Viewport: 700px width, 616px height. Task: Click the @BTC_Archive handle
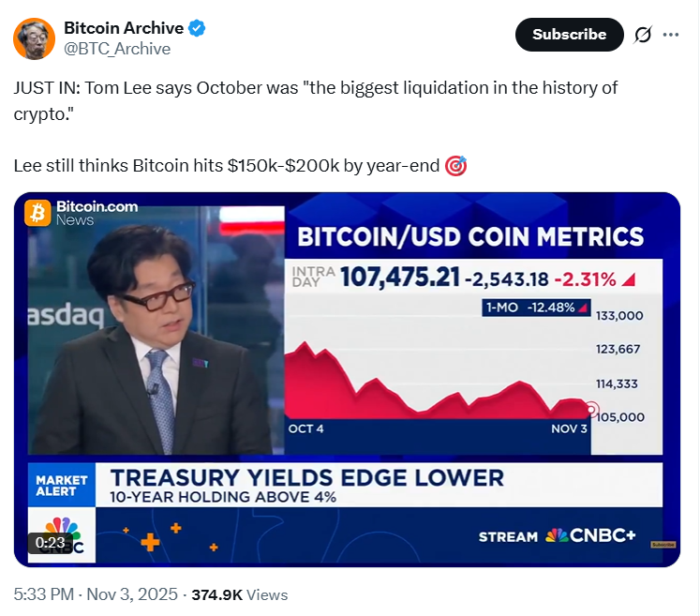click(x=117, y=49)
